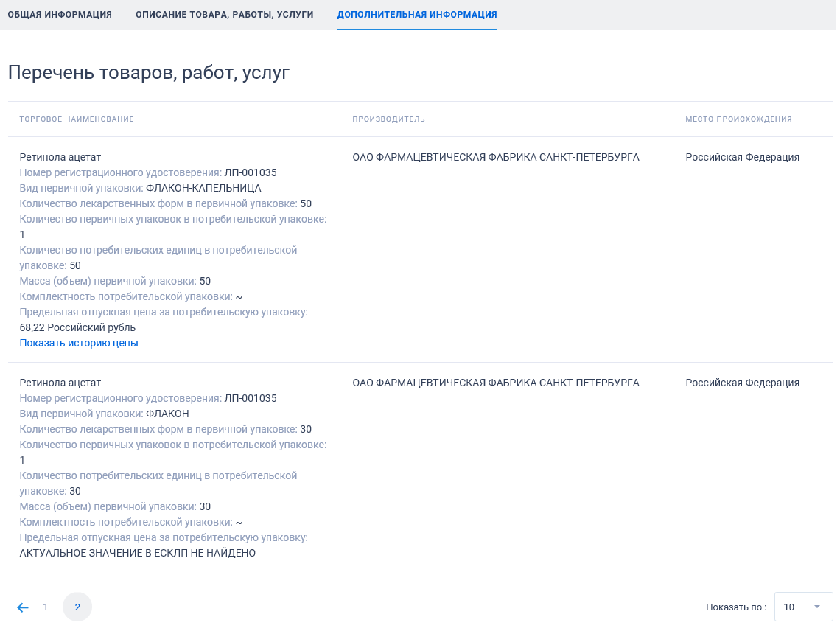This screenshot has height=631, width=840.
Task: Click Масса (объем) первичной упаковки: 50
Action: pyautogui.click(x=115, y=281)
